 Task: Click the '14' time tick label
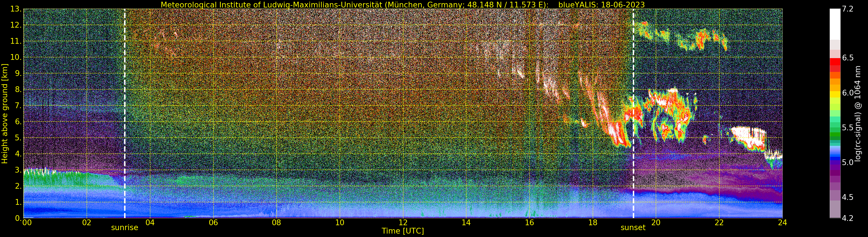466,223
